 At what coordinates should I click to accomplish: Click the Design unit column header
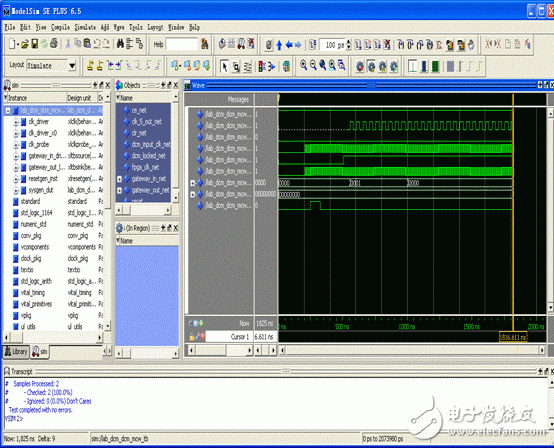(79, 98)
